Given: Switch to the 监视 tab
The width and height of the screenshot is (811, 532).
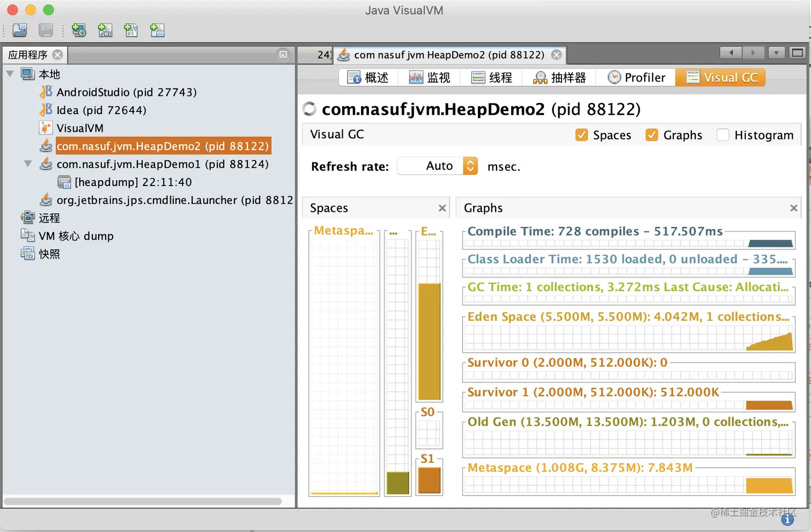Looking at the screenshot, I should pyautogui.click(x=430, y=78).
